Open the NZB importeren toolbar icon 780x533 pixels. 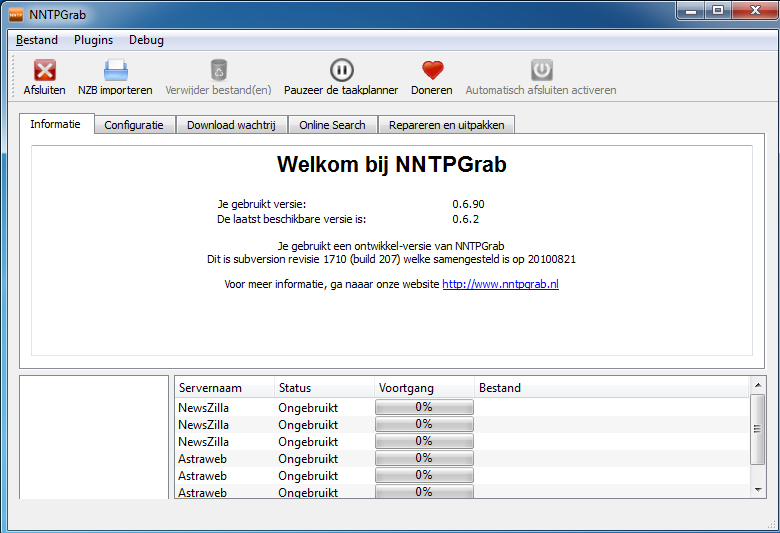pyautogui.click(x=115, y=70)
